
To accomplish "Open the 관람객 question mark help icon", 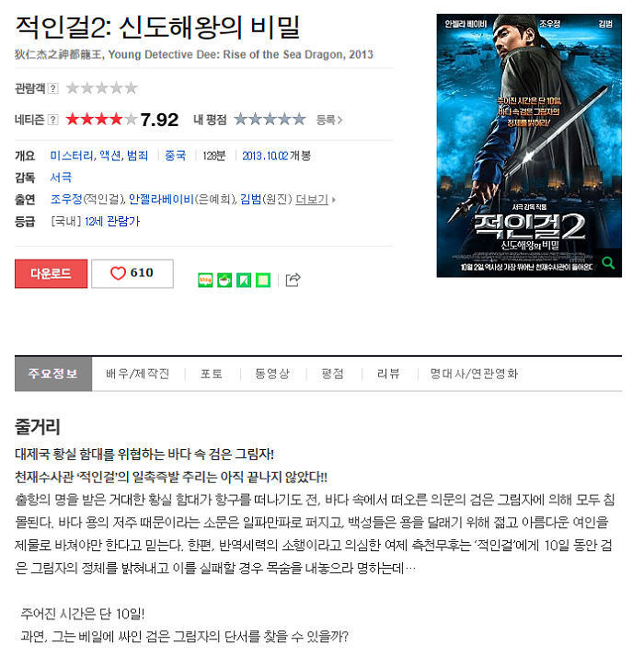I will pyautogui.click(x=52, y=88).
